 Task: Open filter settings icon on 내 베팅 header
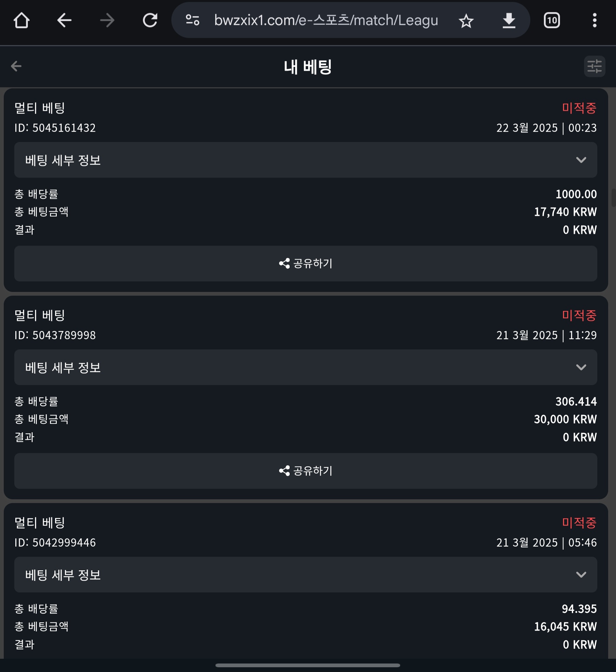[595, 66]
